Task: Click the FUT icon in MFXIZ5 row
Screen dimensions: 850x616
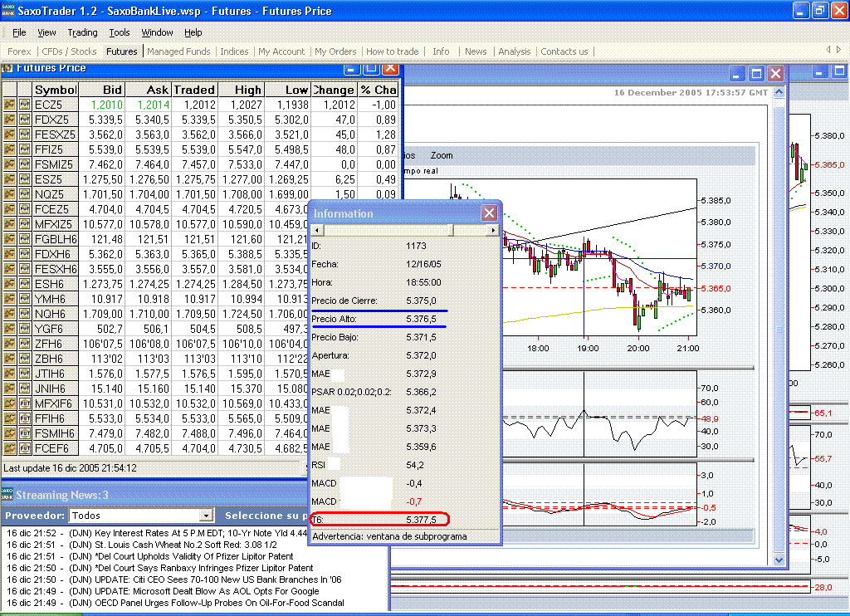Action: (x=24, y=224)
